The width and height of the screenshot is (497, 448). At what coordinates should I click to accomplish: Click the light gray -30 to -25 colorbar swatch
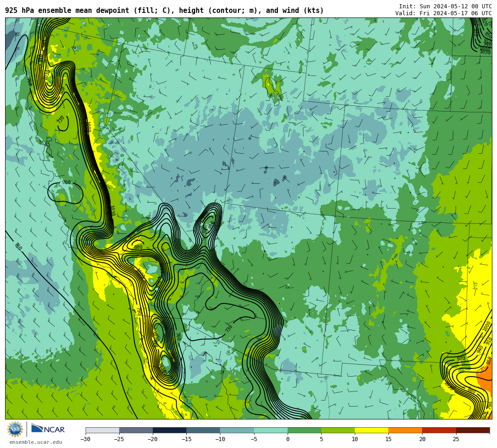tap(102, 430)
